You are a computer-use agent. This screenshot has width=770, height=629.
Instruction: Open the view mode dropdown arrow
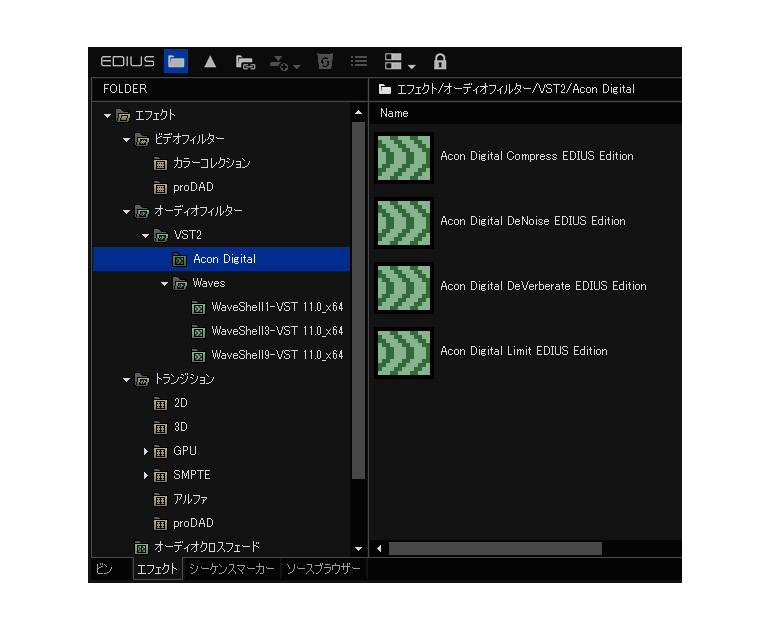[412, 66]
